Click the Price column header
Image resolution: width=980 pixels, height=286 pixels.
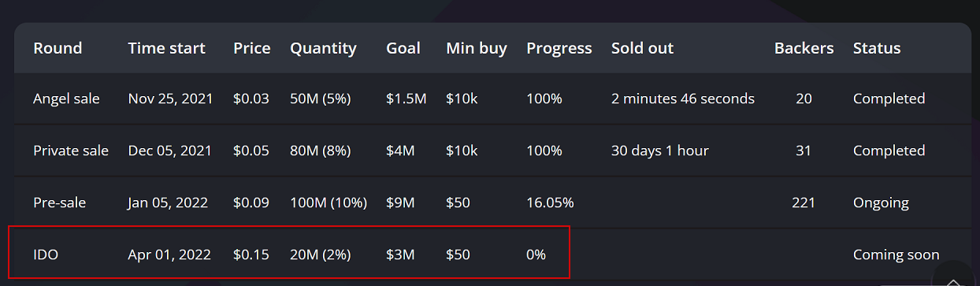(x=252, y=48)
